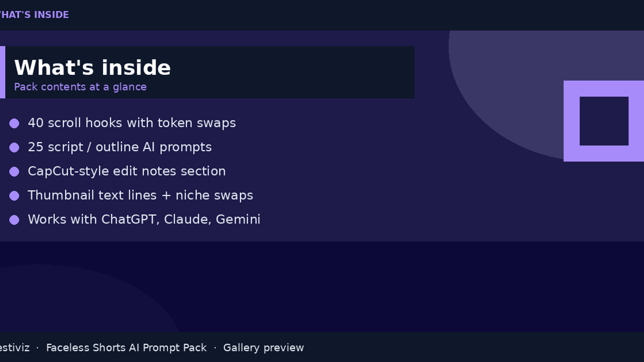The image size is (644, 362).
Task: Click the bullet beside Thumbnail text lines
Action: click(14, 196)
